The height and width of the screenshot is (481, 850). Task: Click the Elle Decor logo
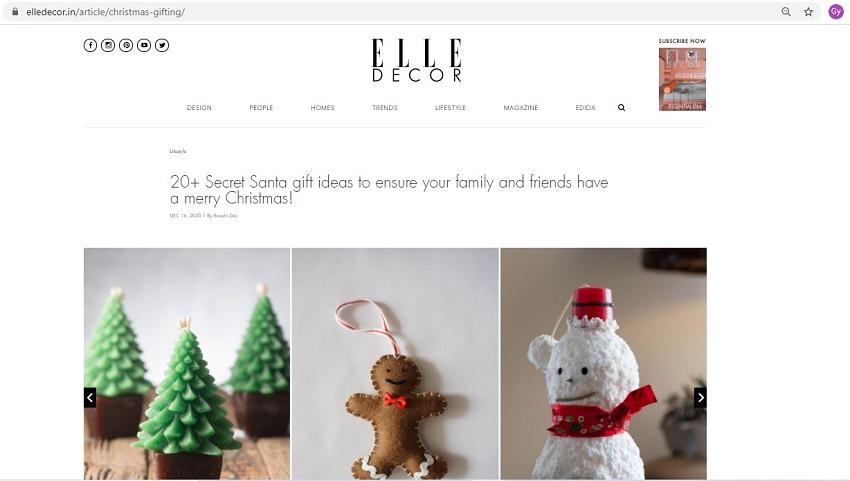coord(416,60)
